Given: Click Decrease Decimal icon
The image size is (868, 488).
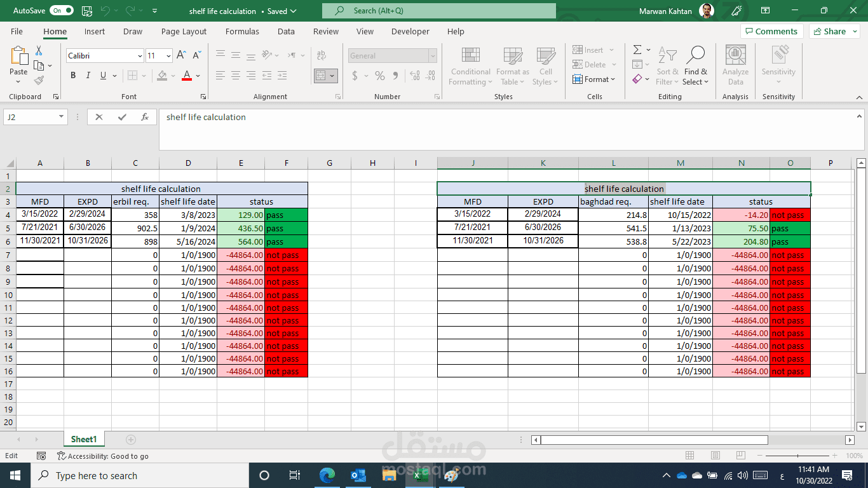Looking at the screenshot, I should point(431,76).
